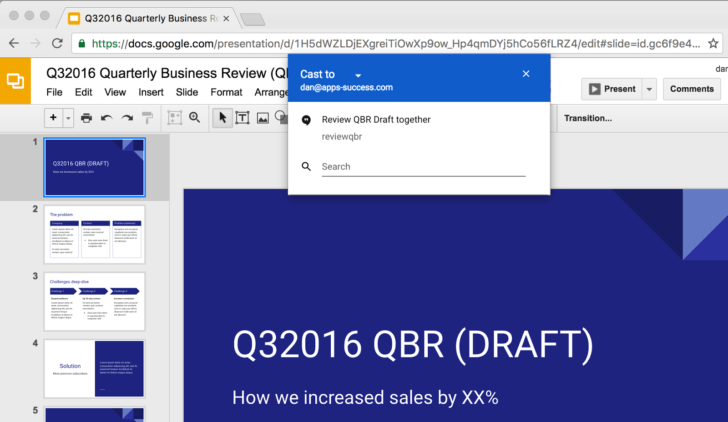Viewport: 728px width, 422px height.
Task: Open the Slide menu
Action: coord(187,92)
